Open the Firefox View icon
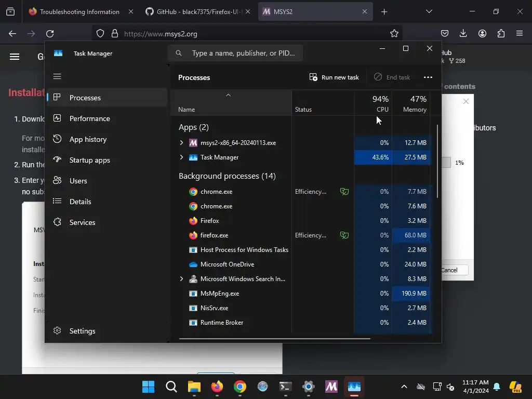 pos(10,12)
